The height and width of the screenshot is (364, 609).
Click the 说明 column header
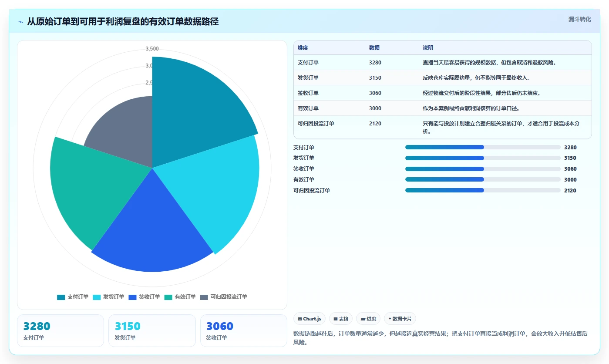pyautogui.click(x=428, y=48)
